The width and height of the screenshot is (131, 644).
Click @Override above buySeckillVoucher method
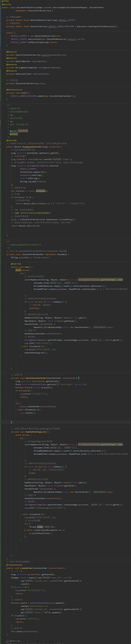(x=12, y=140)
